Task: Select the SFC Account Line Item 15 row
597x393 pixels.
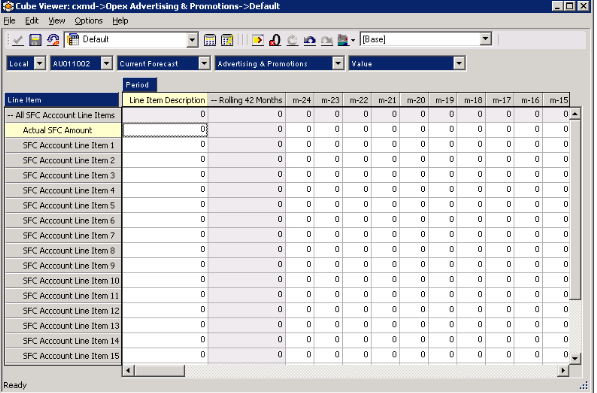Action: [x=63, y=356]
